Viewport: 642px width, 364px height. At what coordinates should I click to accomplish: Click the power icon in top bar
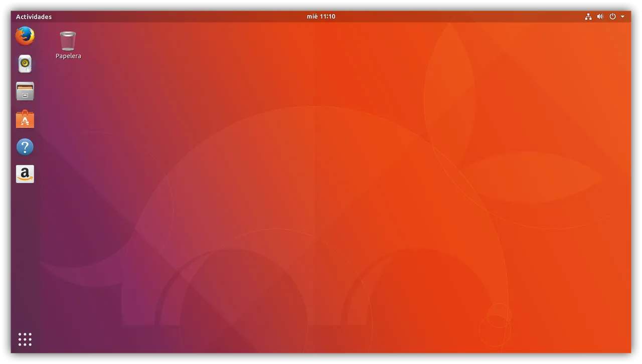[x=612, y=17]
